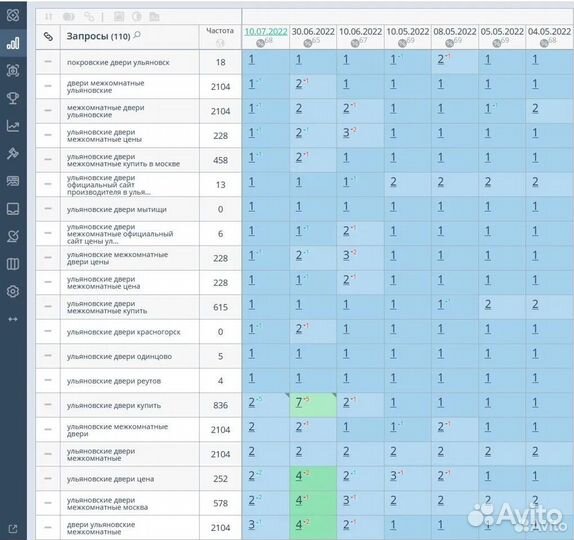574x540 pixels.
Task: Open the auction hammer sidebar icon
Action: click(13, 153)
